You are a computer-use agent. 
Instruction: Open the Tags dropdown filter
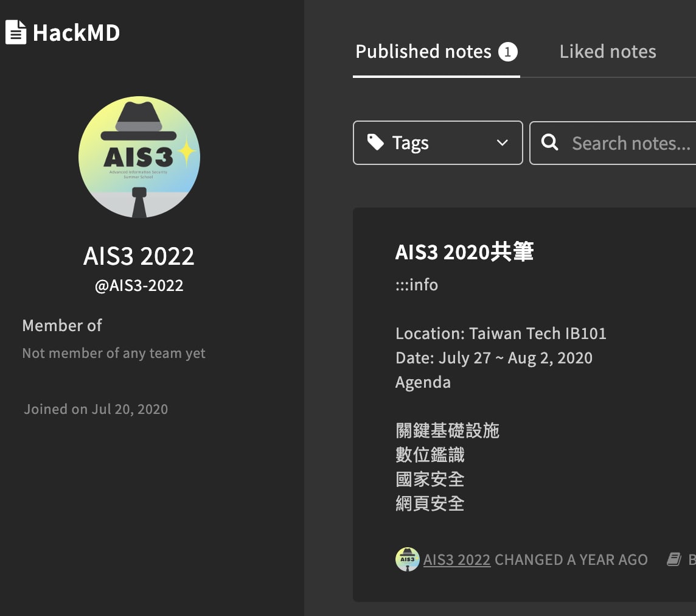click(437, 142)
